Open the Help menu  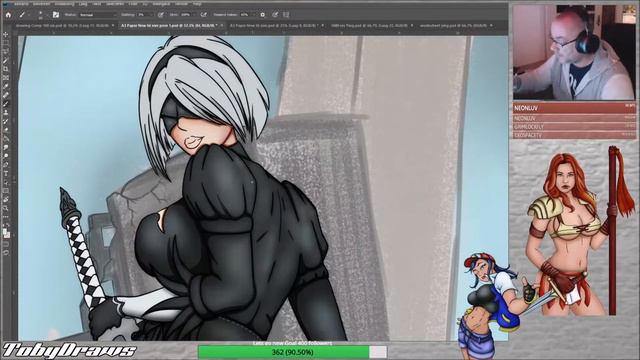coord(197,4)
